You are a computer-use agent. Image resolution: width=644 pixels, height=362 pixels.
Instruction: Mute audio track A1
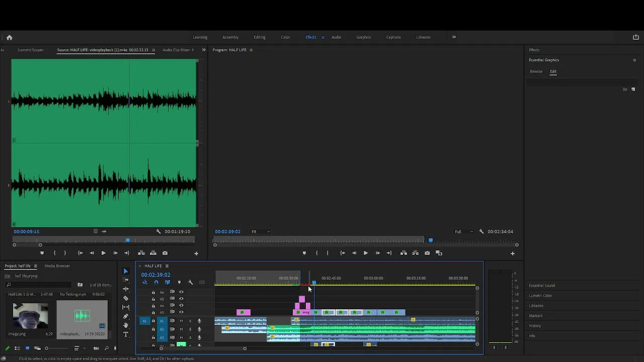coord(181,321)
